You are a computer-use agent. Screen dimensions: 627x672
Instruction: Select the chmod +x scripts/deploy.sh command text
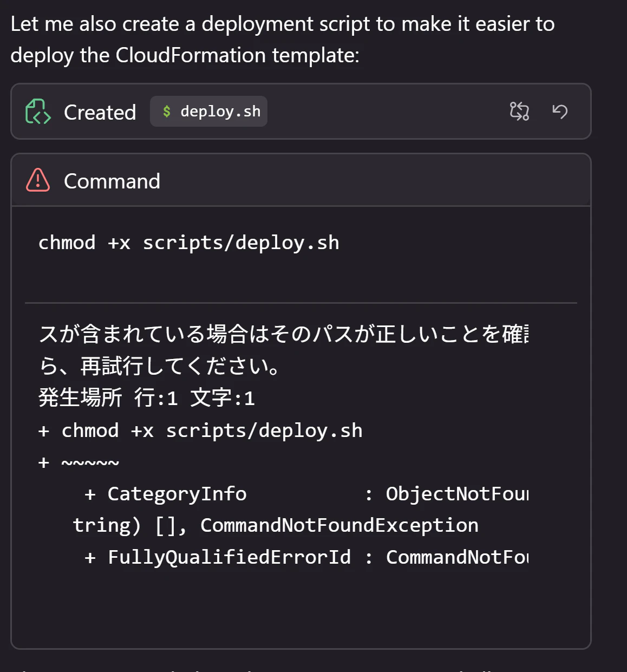click(189, 243)
